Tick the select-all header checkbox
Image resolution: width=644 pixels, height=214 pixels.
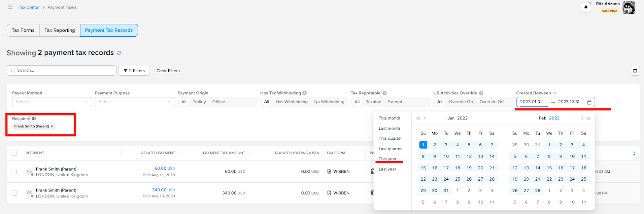[14, 153]
